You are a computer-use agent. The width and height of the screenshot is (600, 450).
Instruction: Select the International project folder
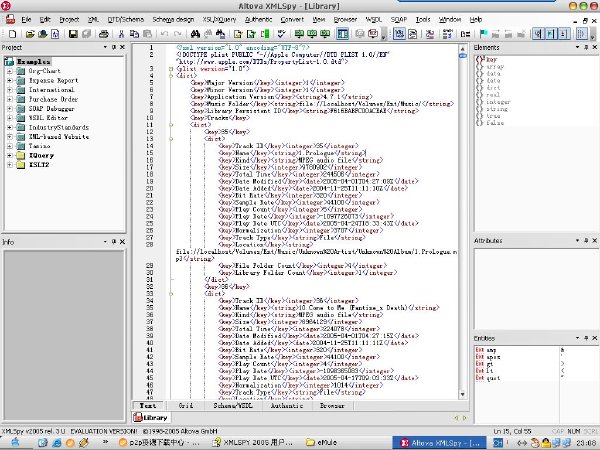pos(52,90)
